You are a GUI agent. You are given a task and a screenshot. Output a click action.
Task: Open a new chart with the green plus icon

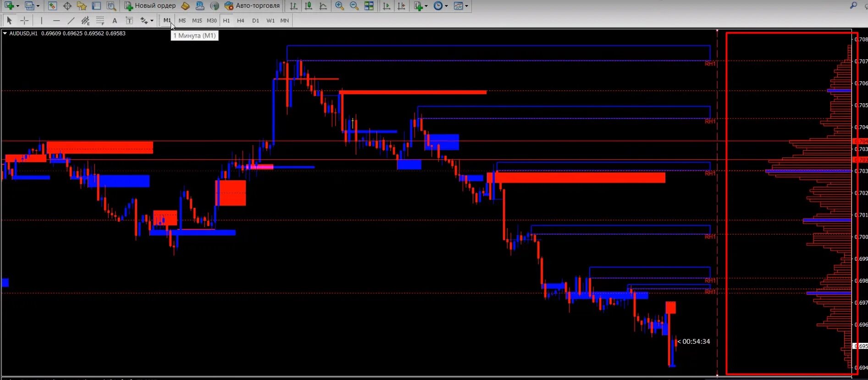point(9,6)
